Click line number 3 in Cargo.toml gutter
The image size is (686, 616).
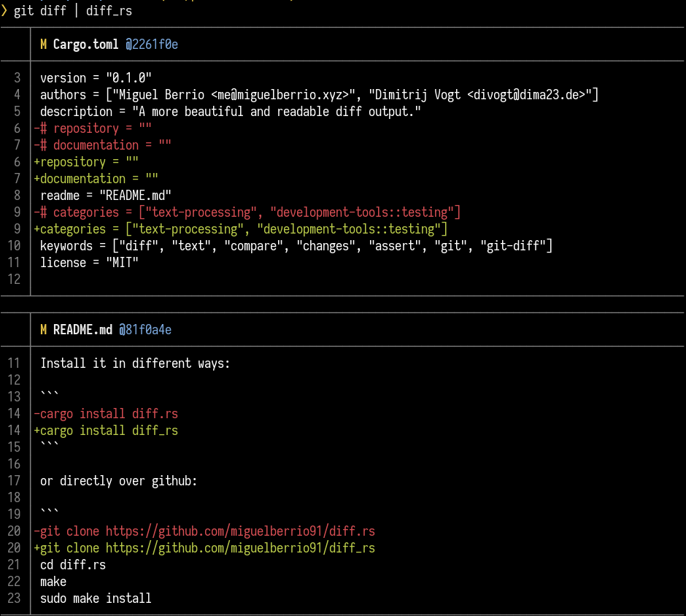click(17, 78)
